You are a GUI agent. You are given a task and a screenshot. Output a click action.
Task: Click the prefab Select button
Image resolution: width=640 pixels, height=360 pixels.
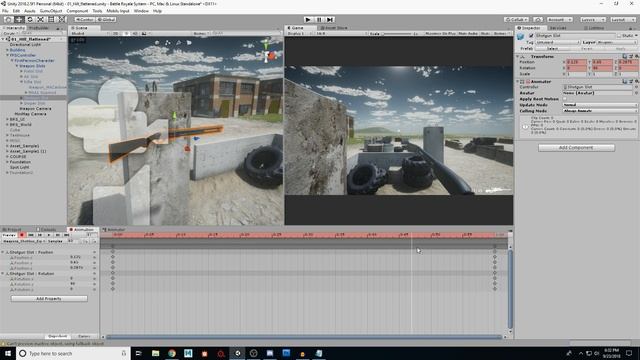click(552, 48)
